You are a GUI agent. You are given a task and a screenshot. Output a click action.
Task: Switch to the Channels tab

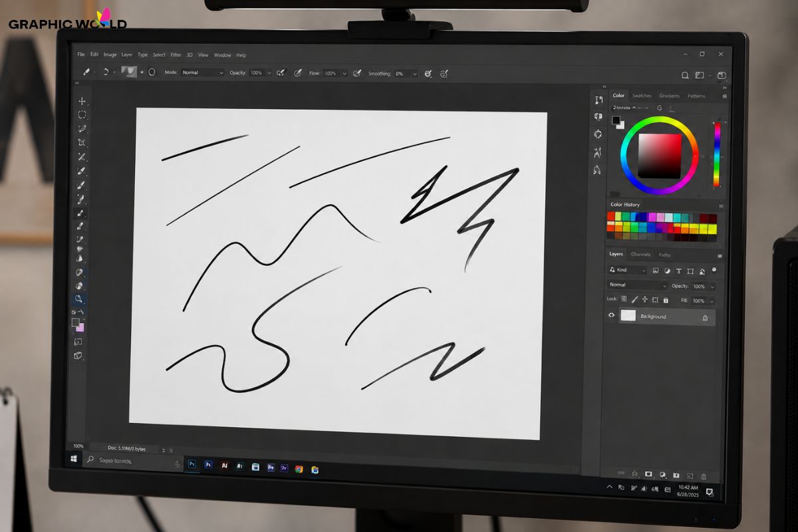[x=640, y=255]
